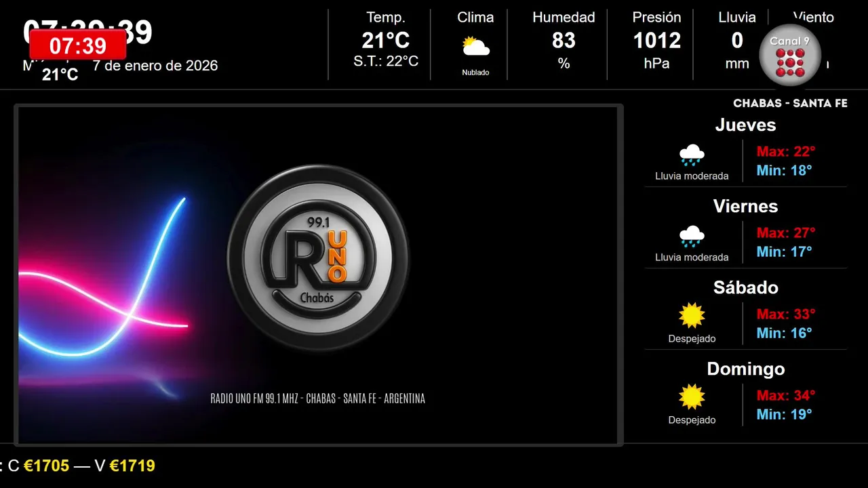This screenshot has width=868, height=488.
Task: Click the Max: 22° value
Action: (786, 151)
